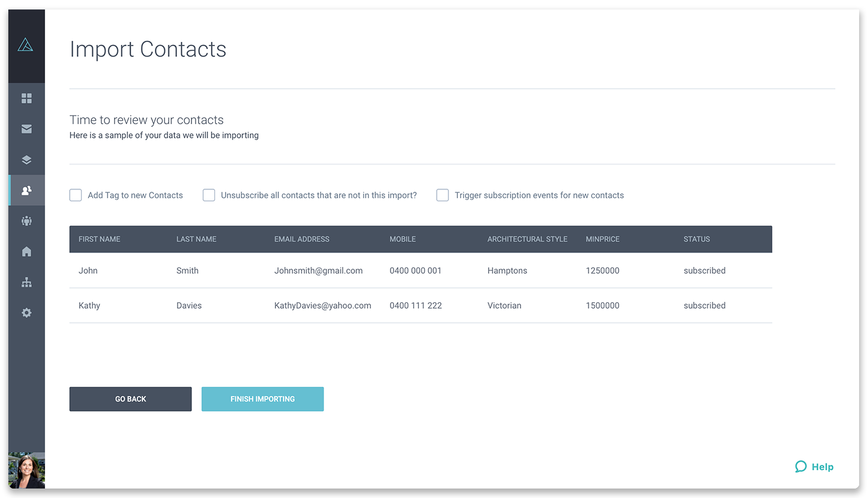This screenshot has height=498, width=868.
Task: Click the STATUS column header
Action: point(696,239)
